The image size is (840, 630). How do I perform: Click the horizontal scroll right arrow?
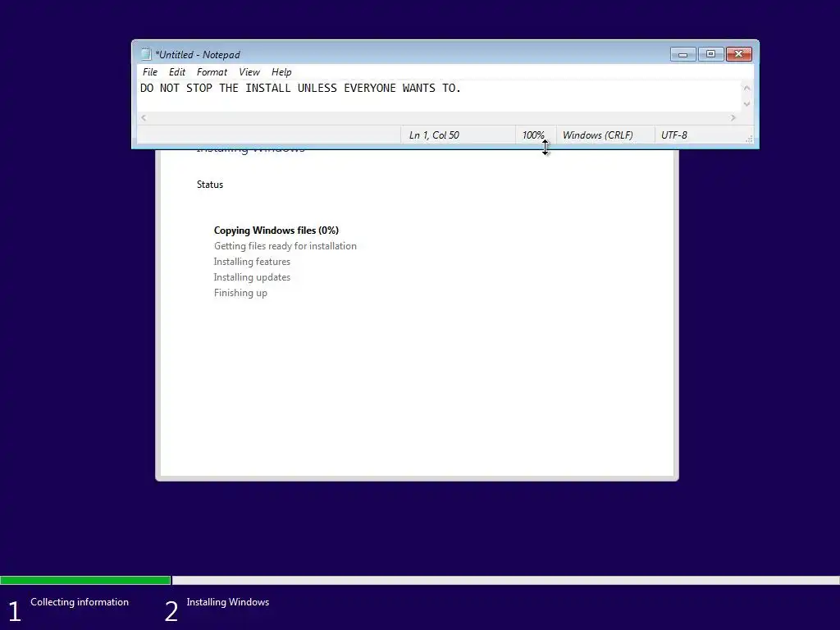tap(733, 117)
